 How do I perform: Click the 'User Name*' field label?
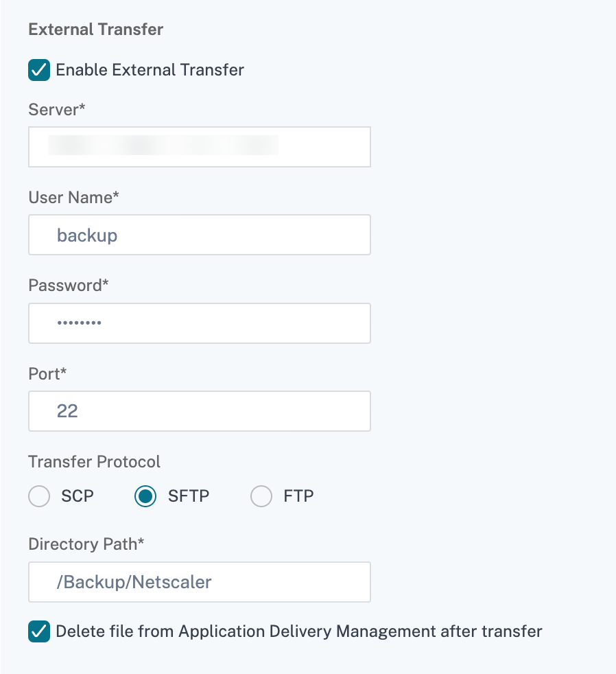click(x=74, y=198)
